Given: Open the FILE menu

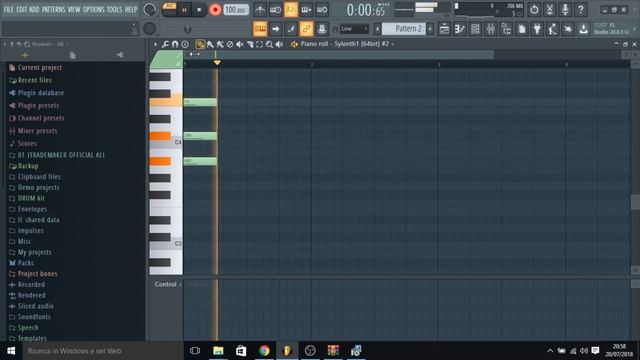Looking at the screenshot, I should (9, 9).
